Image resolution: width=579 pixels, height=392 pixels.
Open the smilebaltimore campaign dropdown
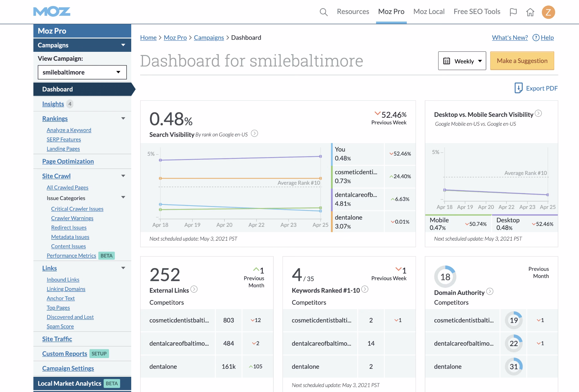pos(82,72)
